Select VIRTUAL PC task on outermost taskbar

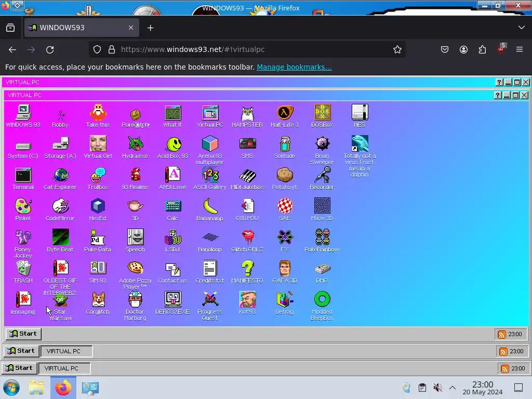click(x=64, y=368)
